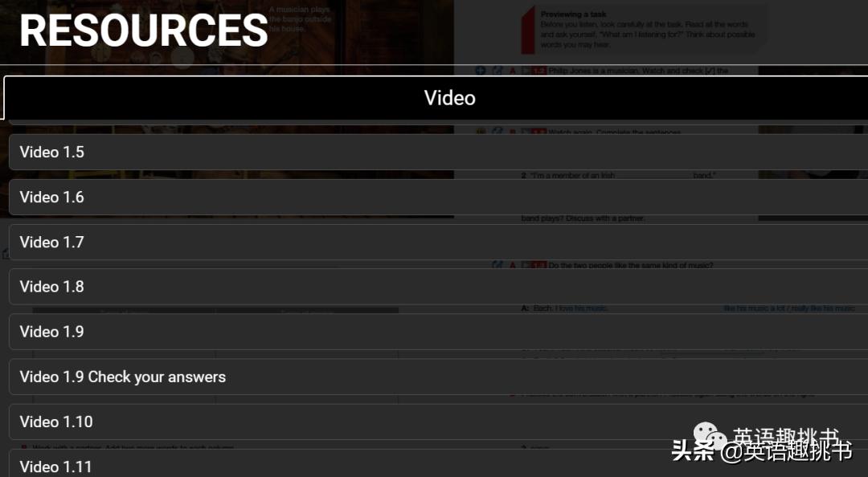
Task: Open the plain Video 1.9 item
Action: pos(439,332)
